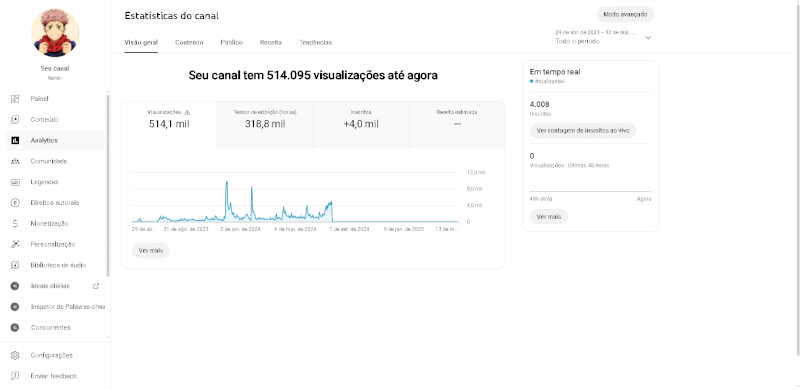Open the Inspetor de Palavras-chave icon

(x=15, y=307)
